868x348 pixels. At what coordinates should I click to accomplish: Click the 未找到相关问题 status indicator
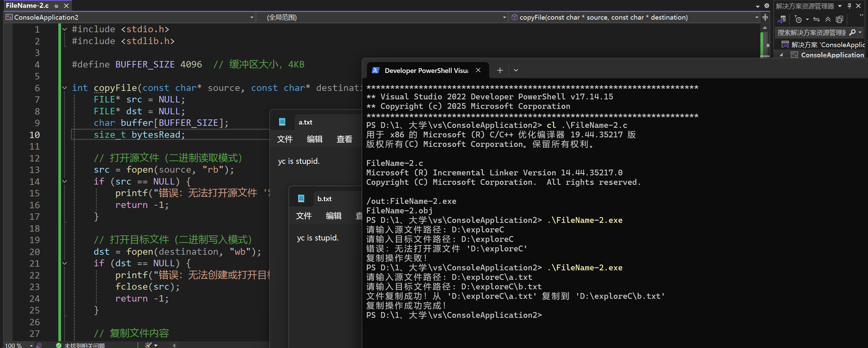[x=80, y=345]
